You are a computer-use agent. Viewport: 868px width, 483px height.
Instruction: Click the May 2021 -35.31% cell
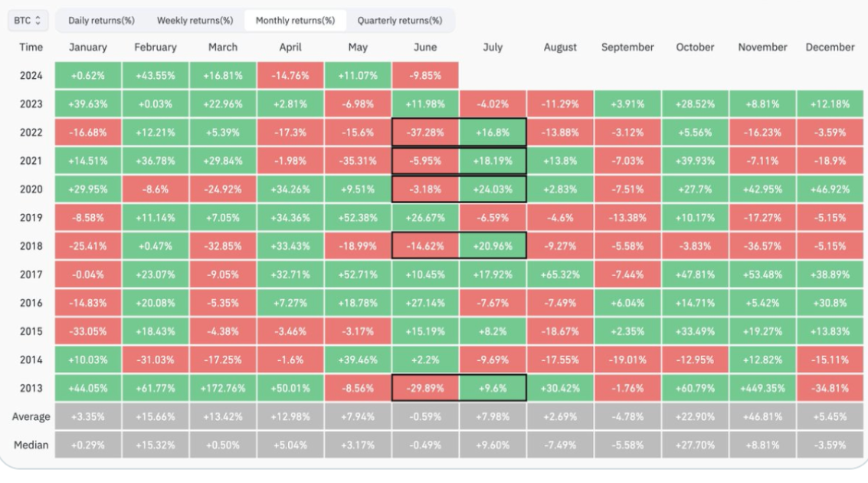(358, 161)
